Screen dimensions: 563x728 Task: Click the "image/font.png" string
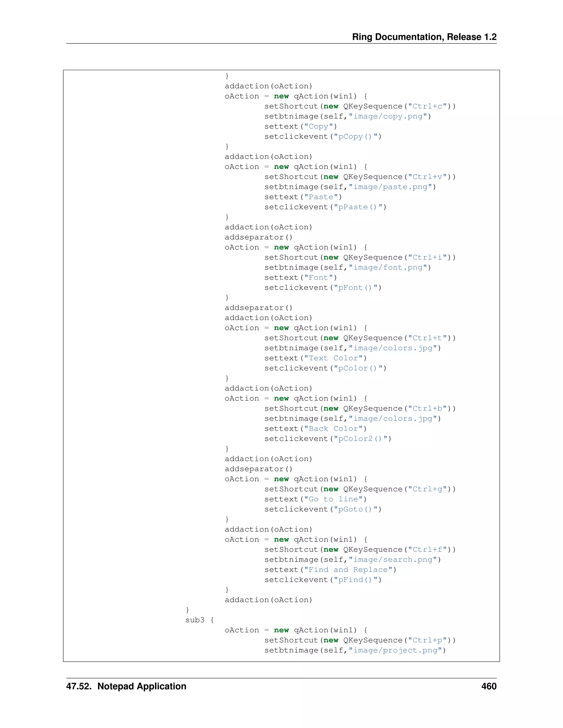[x=388, y=267]
